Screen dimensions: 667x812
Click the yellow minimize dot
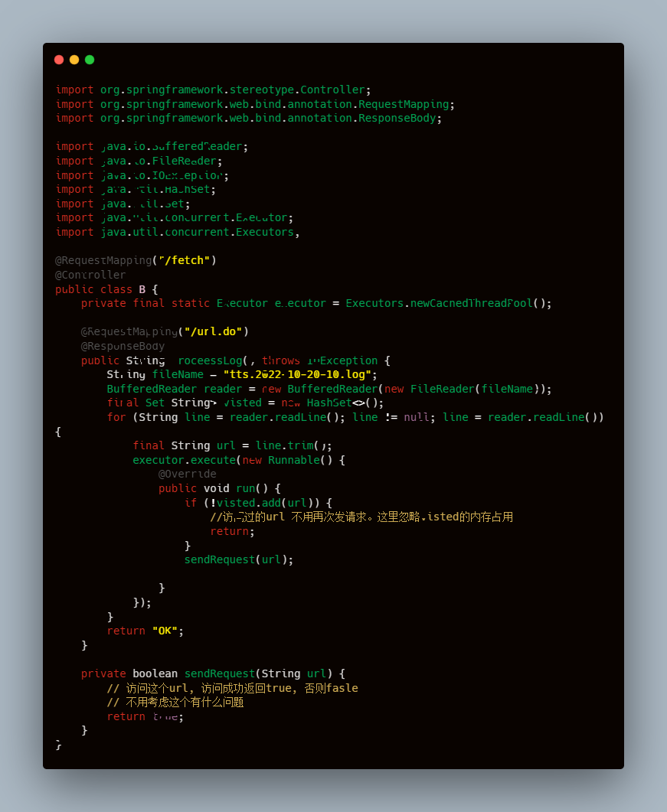(x=74, y=60)
